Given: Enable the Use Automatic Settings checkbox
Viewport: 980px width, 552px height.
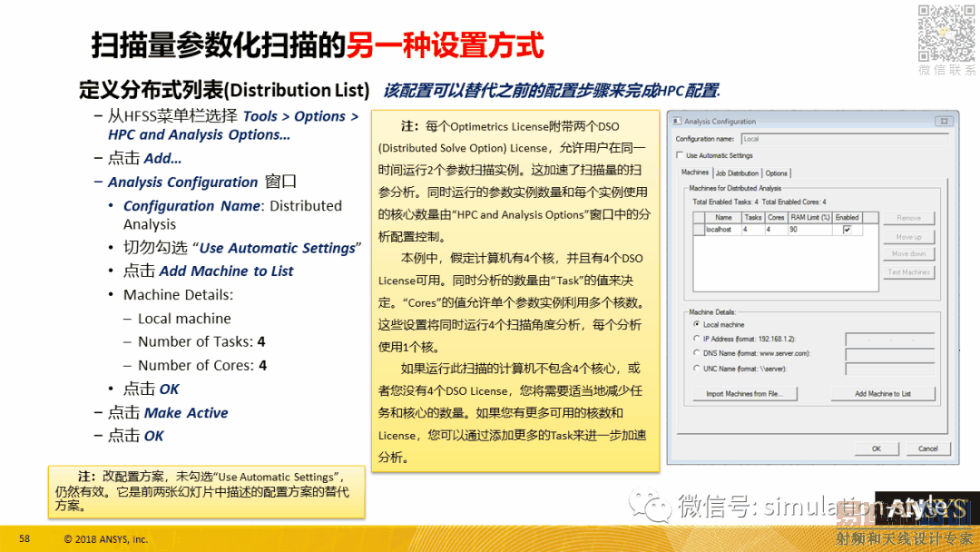Looking at the screenshot, I should (680, 155).
